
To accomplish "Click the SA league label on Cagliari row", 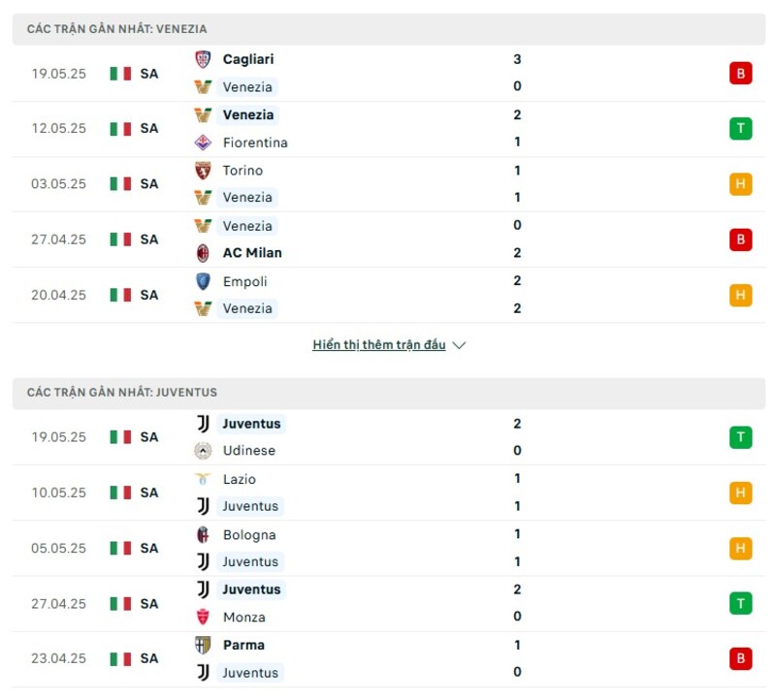I will point(149,73).
